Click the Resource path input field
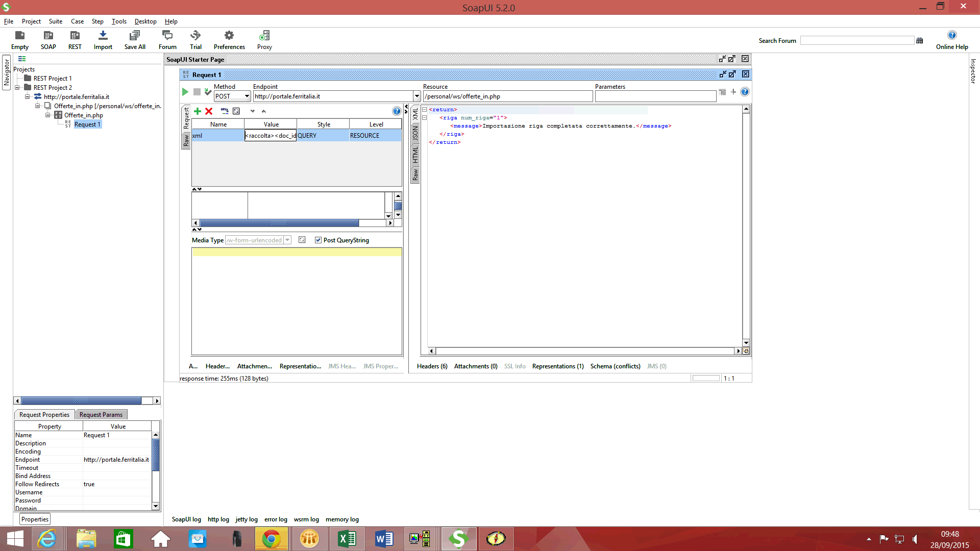This screenshot has width=980, height=551. [x=508, y=96]
